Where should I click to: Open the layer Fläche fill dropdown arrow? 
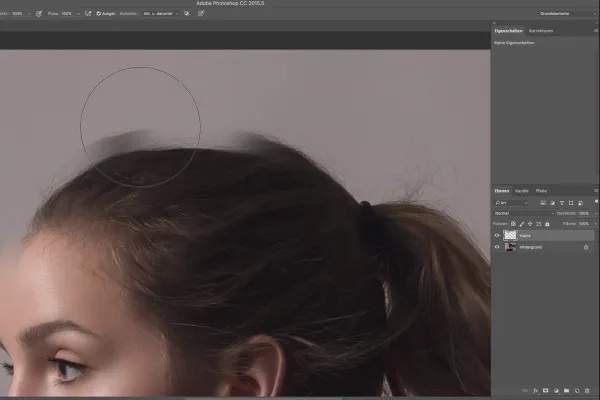tap(596, 224)
